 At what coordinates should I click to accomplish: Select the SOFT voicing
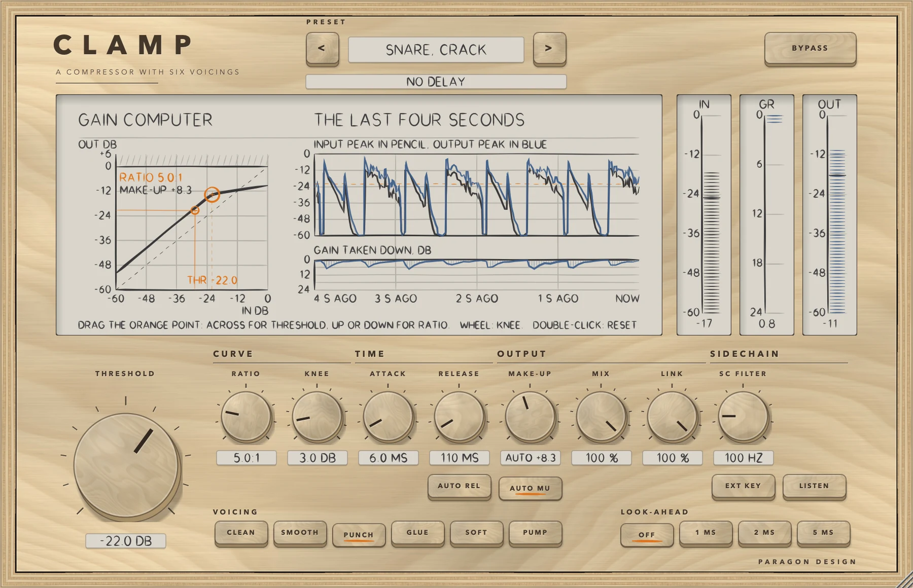click(x=476, y=533)
